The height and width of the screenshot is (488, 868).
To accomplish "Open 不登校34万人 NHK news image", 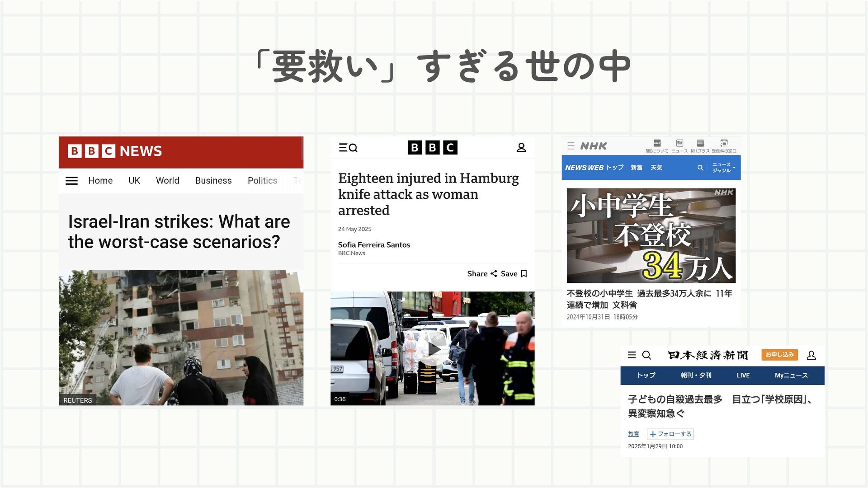I will 651,236.
